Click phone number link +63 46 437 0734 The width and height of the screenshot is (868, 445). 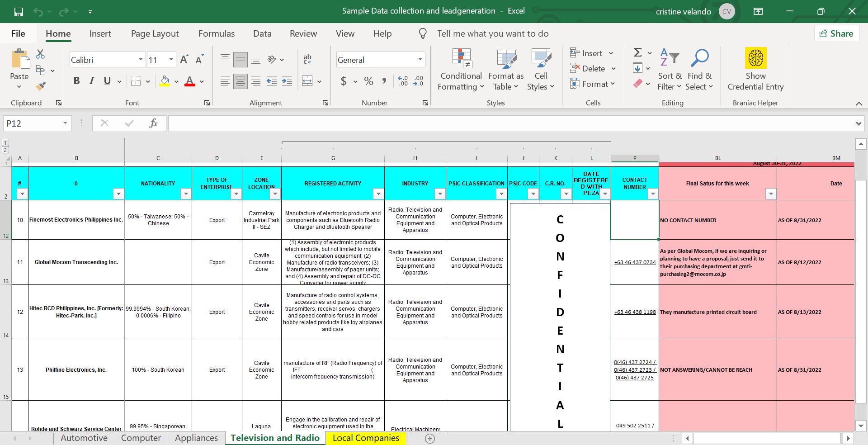tap(635, 262)
